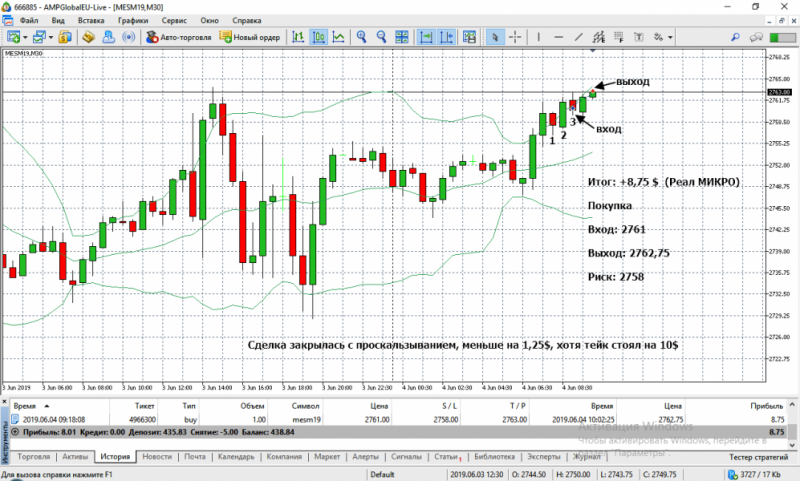Open the Вид menu
This screenshot has height=481, width=800.
click(x=58, y=20)
